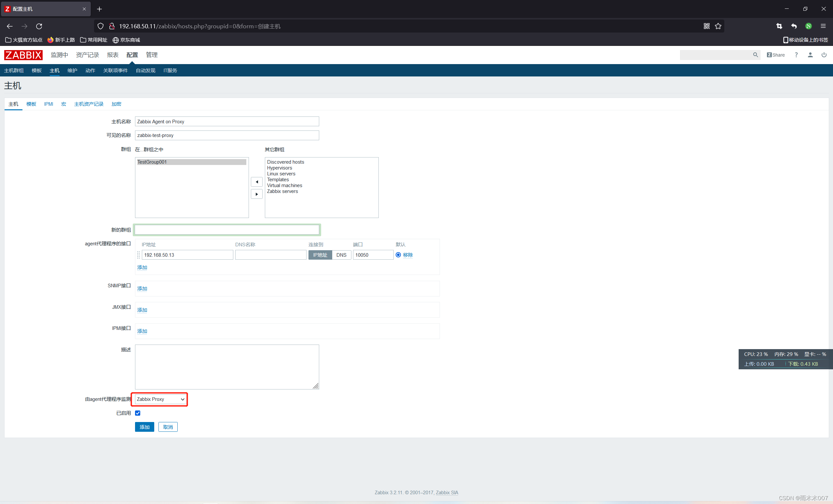Click the blue 添加 submit button
The height and width of the screenshot is (504, 833).
click(x=144, y=427)
